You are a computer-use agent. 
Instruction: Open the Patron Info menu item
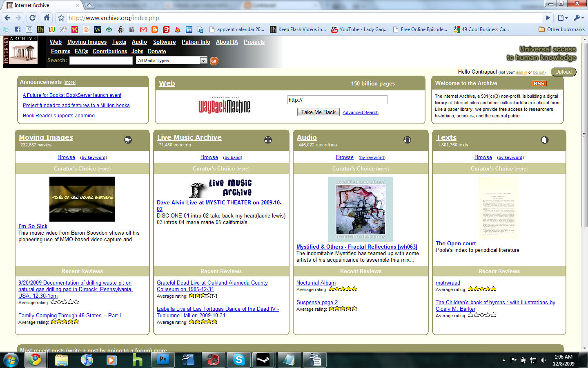[196, 42]
